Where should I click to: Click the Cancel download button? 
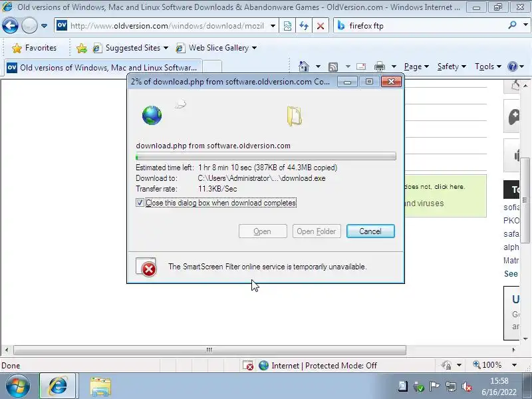pyautogui.click(x=370, y=231)
